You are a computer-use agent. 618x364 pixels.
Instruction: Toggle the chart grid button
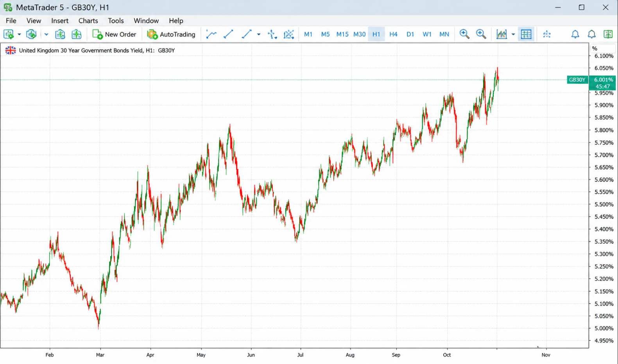click(x=526, y=34)
